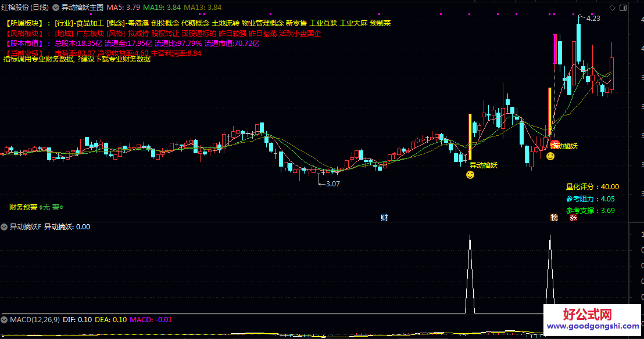The width and height of the screenshot is (644, 339).
Task: Open the dropdown arrow beside 异动擒妖主图
Action: [56, 8]
